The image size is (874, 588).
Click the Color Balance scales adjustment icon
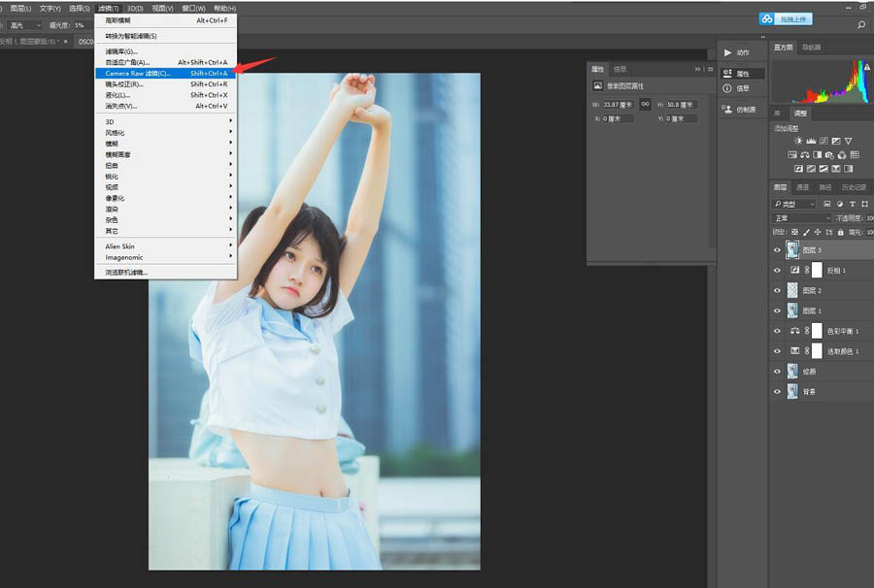[x=805, y=154]
